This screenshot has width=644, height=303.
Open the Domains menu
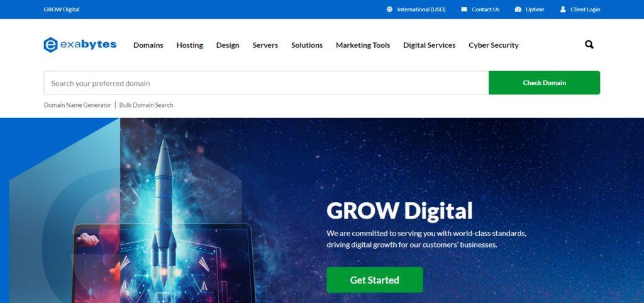pyautogui.click(x=148, y=45)
